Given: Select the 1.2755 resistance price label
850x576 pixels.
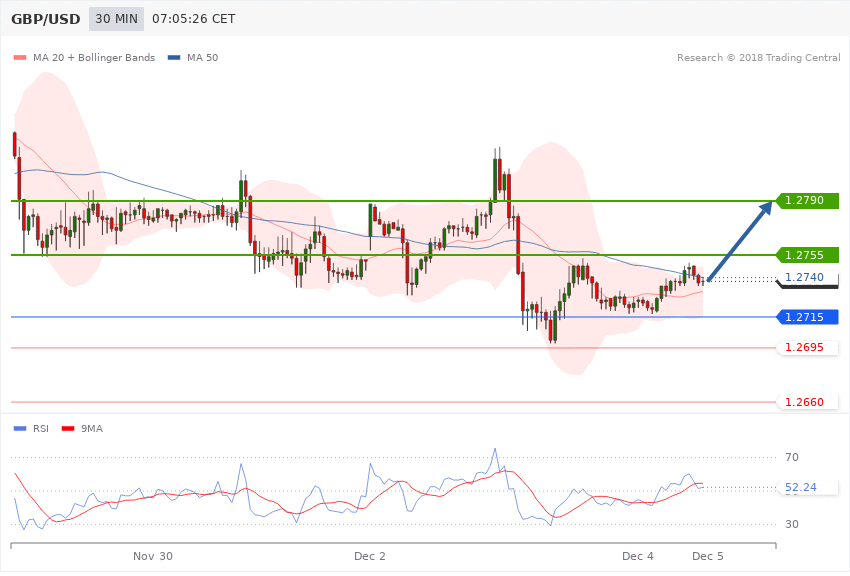Looking at the screenshot, I should (x=808, y=255).
